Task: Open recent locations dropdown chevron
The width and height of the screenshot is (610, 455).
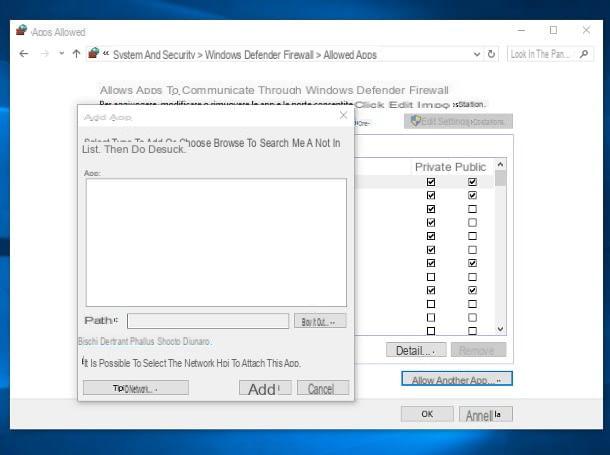Action: pos(61,54)
